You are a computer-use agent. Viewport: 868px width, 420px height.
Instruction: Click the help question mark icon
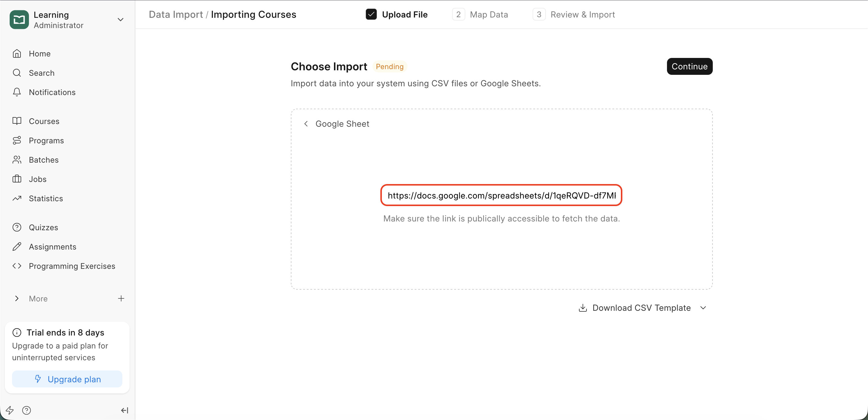tap(26, 410)
